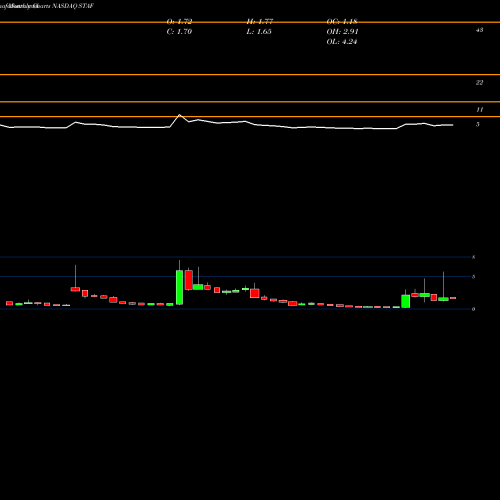
Task: Click the OL: 4.24 readout
Action: pos(342,42)
